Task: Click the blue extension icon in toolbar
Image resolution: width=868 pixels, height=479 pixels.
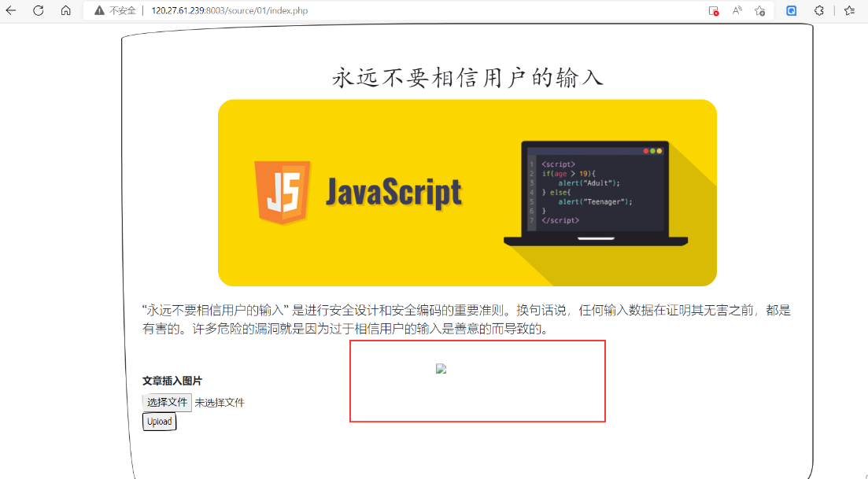Action: tap(792, 10)
